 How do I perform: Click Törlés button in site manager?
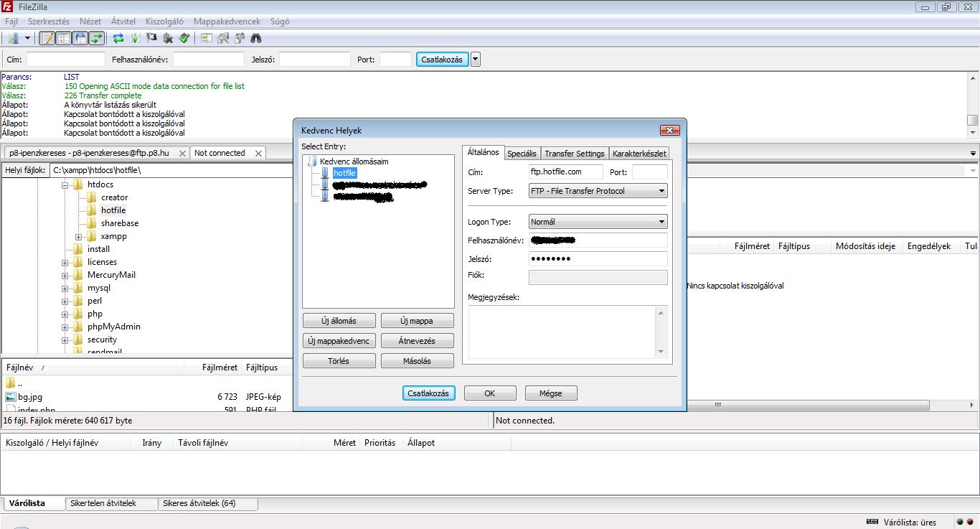[x=339, y=361]
